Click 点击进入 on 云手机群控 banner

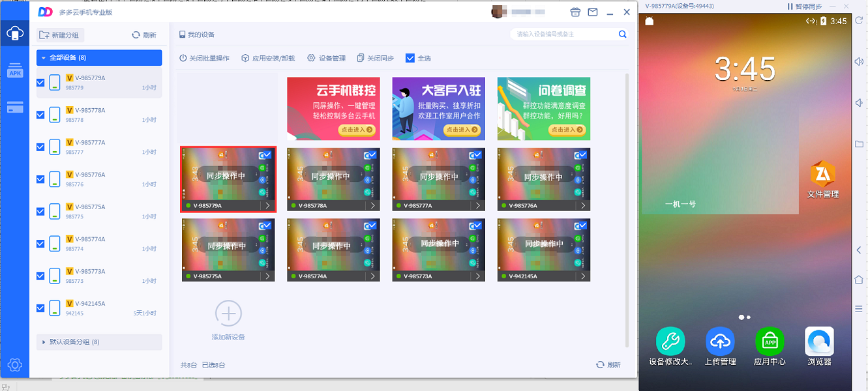pos(357,130)
